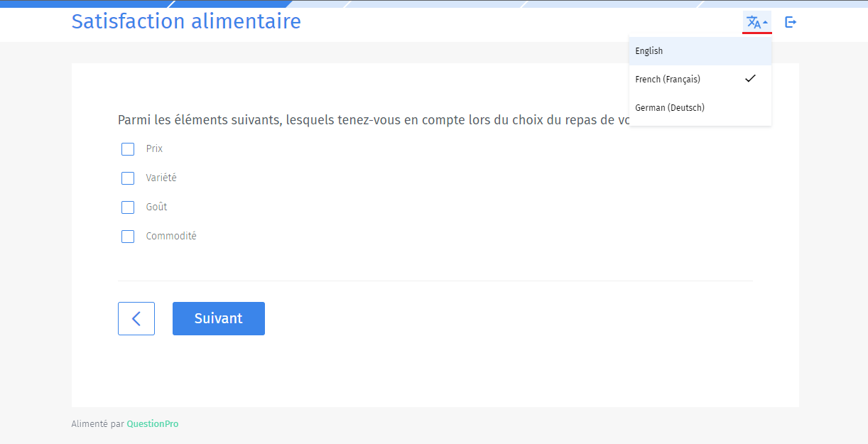Collapse the language dropdown caret arrow

pyautogui.click(x=765, y=23)
